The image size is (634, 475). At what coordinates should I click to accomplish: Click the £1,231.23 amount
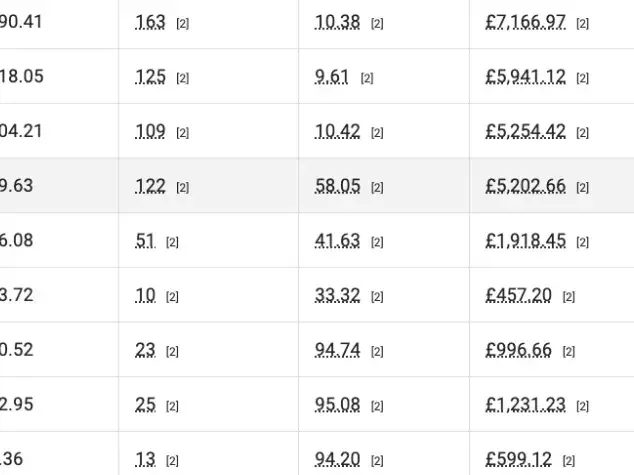[x=525, y=404]
